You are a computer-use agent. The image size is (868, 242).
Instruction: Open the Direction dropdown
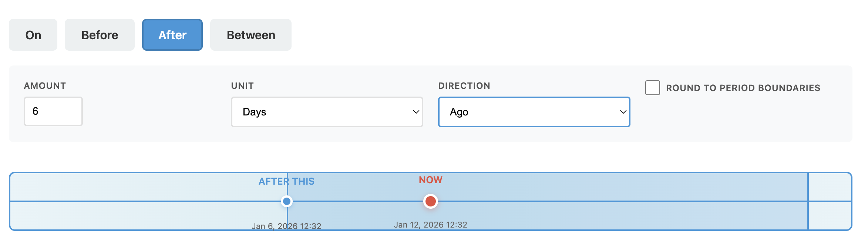(x=534, y=112)
